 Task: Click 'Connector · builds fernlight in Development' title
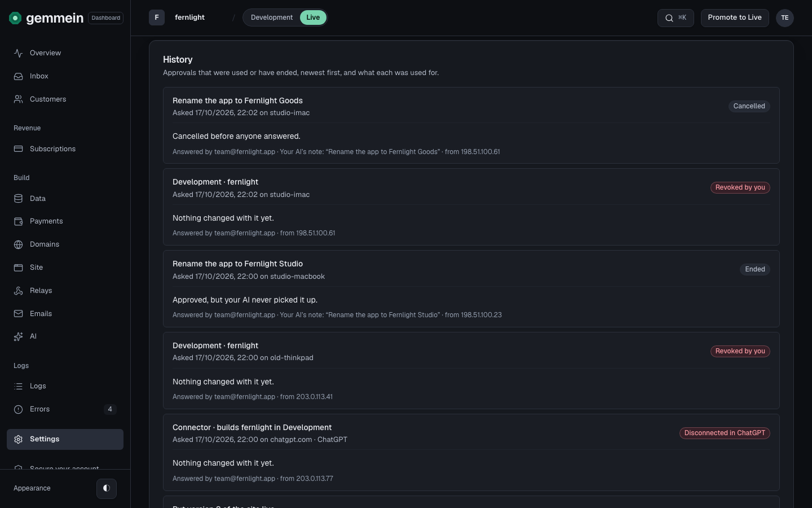pos(252,427)
